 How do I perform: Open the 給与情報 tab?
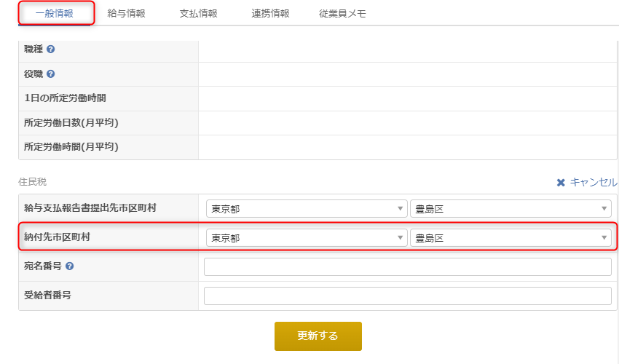126,13
